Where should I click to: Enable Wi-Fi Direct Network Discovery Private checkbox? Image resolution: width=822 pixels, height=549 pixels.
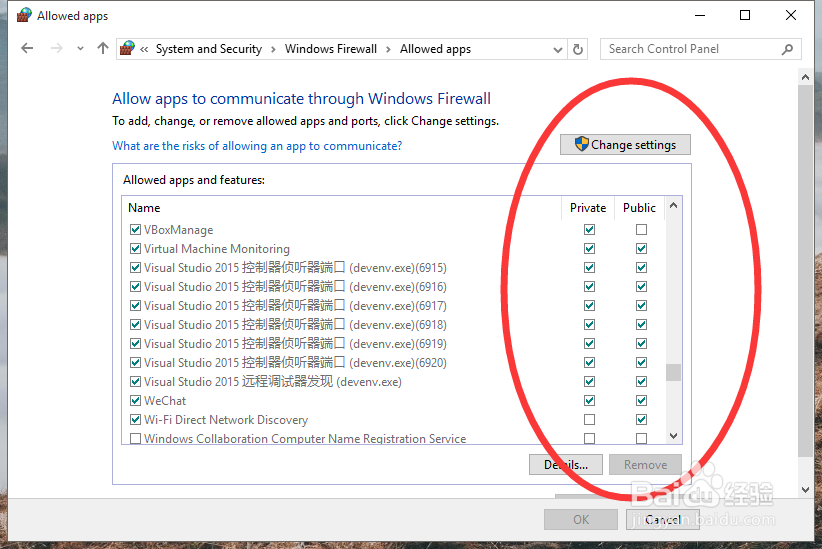(589, 419)
